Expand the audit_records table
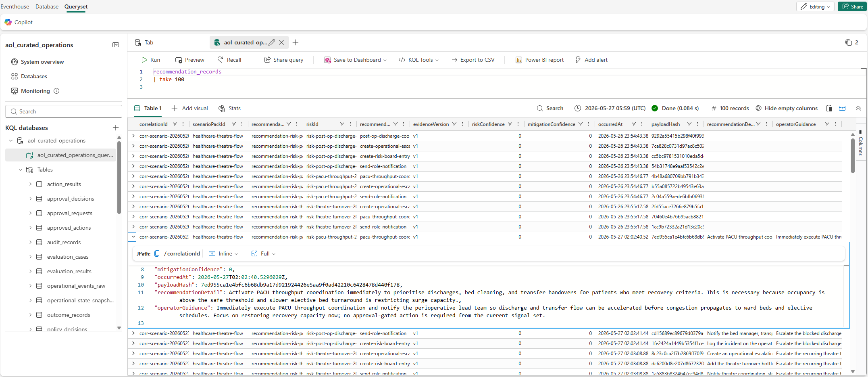 click(30, 242)
